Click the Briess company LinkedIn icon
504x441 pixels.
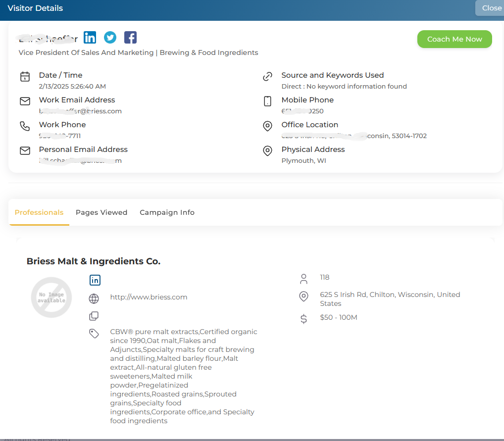pyautogui.click(x=95, y=280)
